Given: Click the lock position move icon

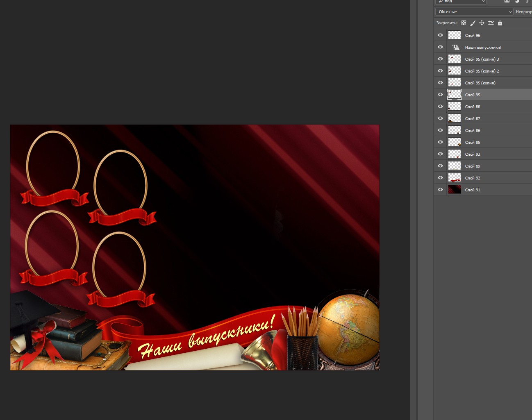Looking at the screenshot, I should (x=482, y=23).
